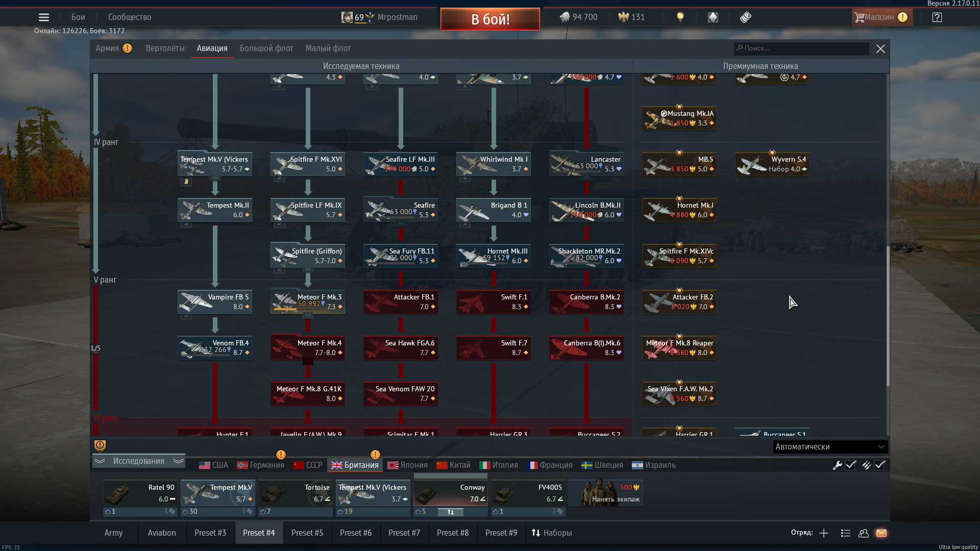The width and height of the screenshot is (980, 551).
Task: Click the Golden Eagles currency icon
Action: (x=623, y=17)
